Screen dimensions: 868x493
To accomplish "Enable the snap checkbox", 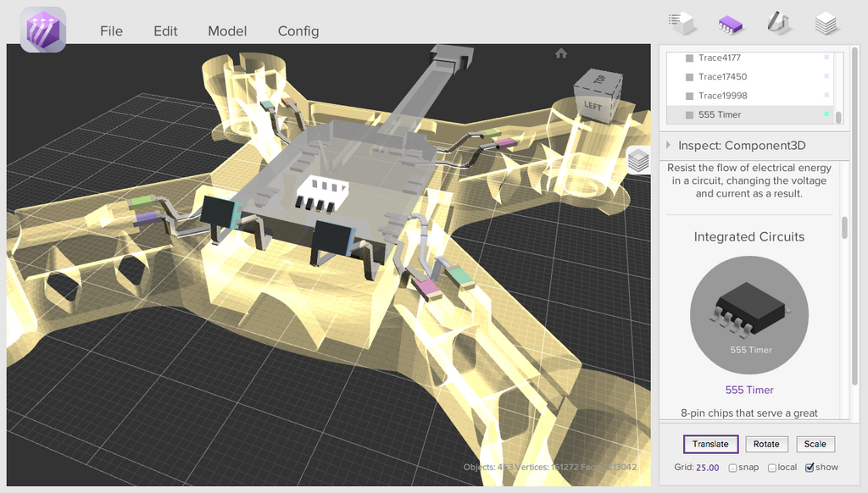I will pos(732,468).
